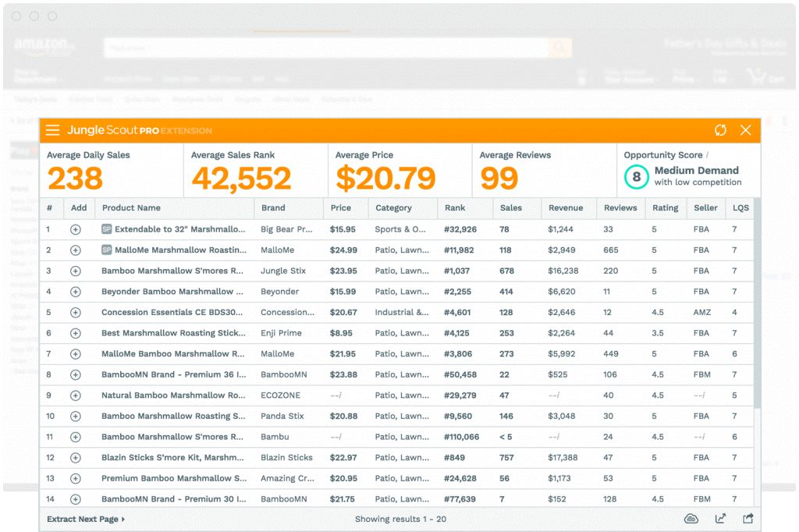
Task: Sort table by LQS column
Action: [x=740, y=208]
